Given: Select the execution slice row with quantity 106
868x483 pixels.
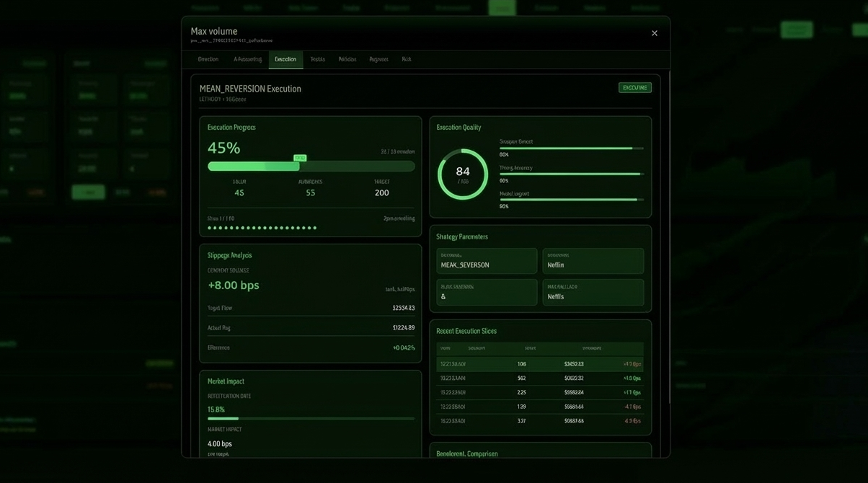Looking at the screenshot, I should tap(540, 364).
